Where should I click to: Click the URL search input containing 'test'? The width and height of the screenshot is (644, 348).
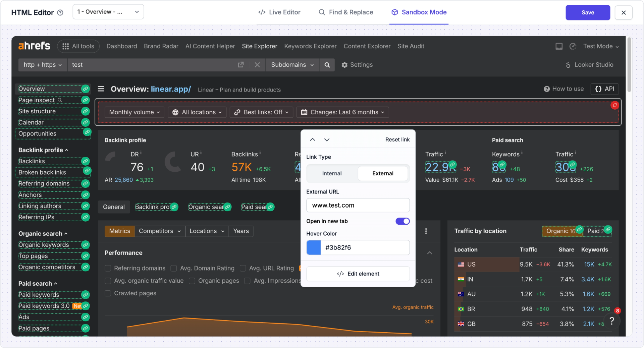point(151,65)
